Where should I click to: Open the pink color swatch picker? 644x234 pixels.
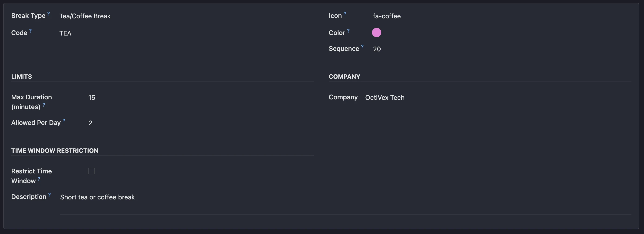(376, 32)
